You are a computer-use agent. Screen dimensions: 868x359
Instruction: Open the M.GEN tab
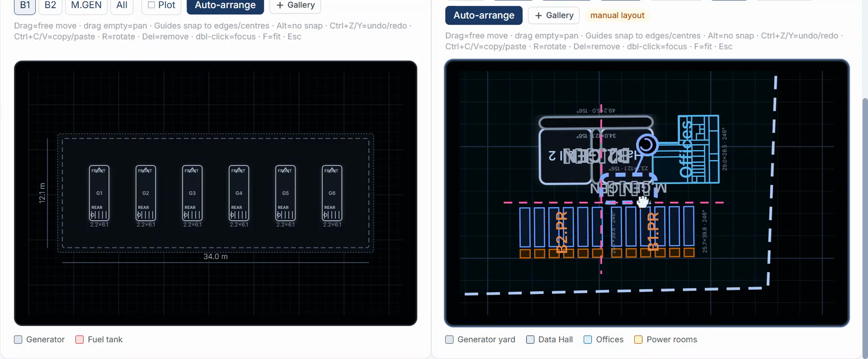click(x=86, y=5)
